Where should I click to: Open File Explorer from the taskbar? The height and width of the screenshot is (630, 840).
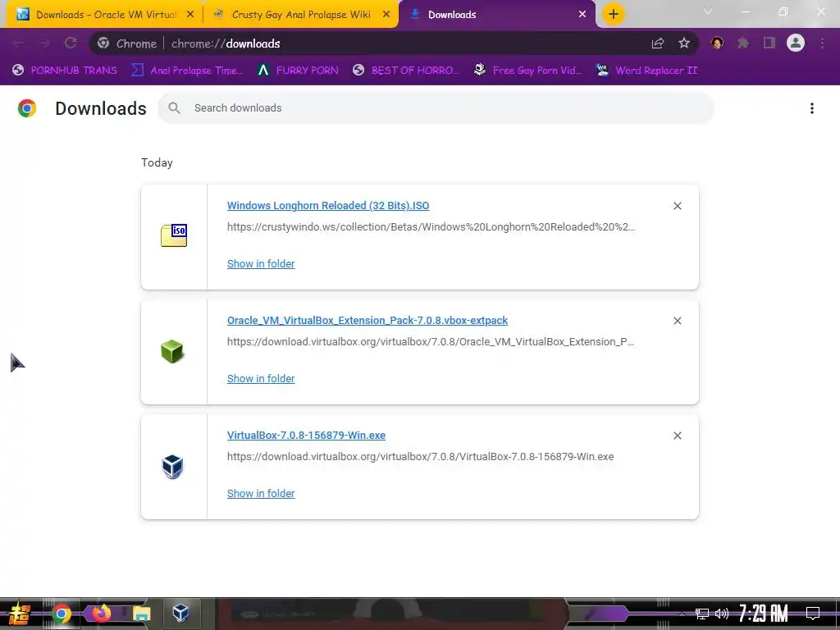[x=141, y=614]
